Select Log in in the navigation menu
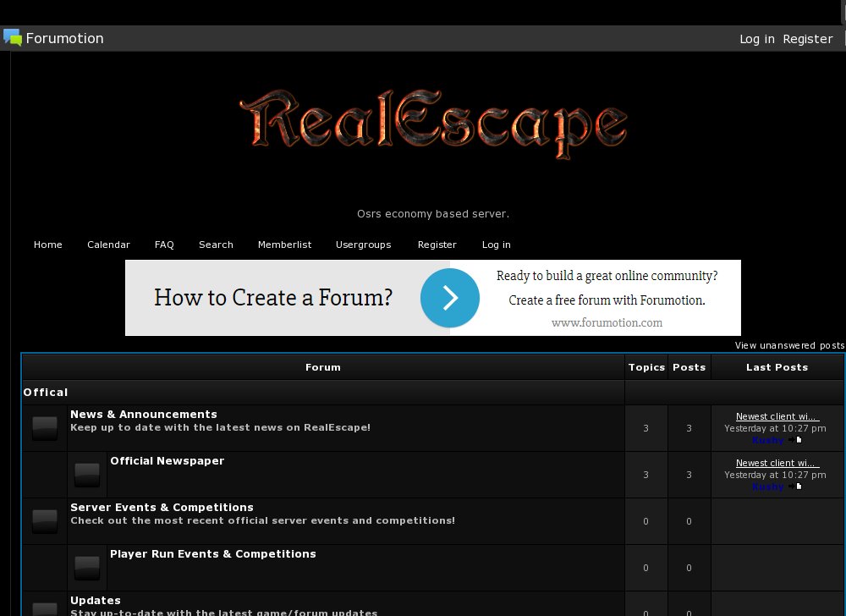Screen dimensions: 846x616 497,245
